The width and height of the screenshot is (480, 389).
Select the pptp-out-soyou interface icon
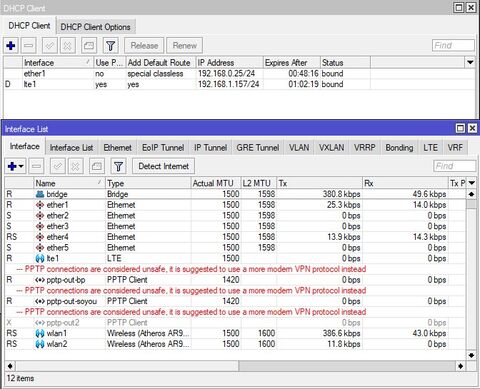40,301
